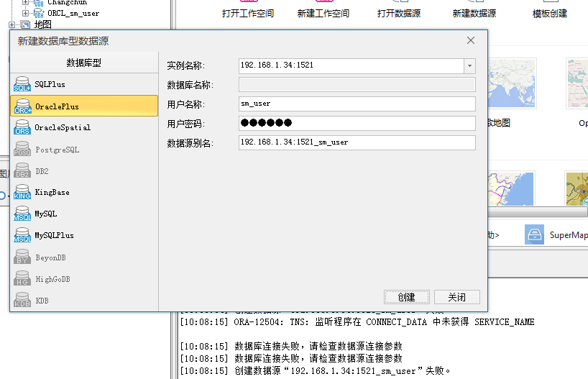The image size is (588, 379).
Task: Click the HighGoDB database icon
Action: 22,278
